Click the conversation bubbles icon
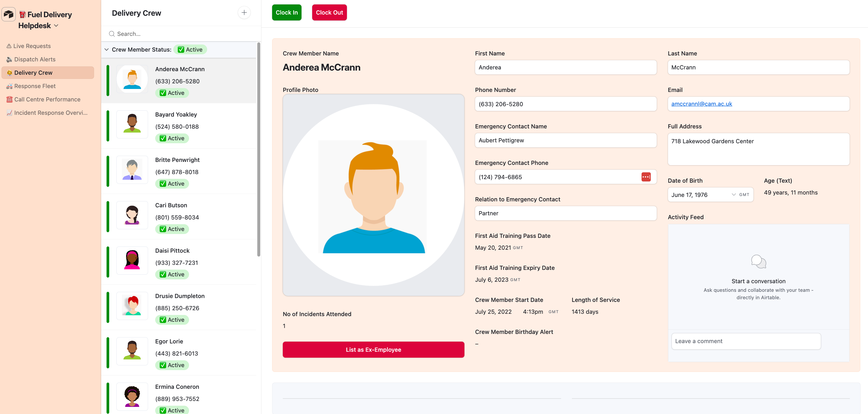 click(x=758, y=261)
